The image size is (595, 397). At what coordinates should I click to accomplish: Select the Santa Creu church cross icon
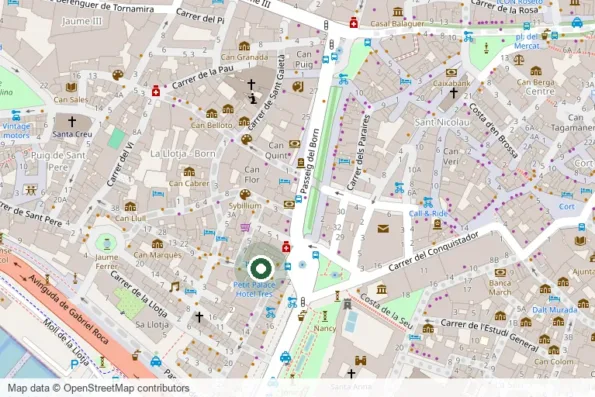72,122
